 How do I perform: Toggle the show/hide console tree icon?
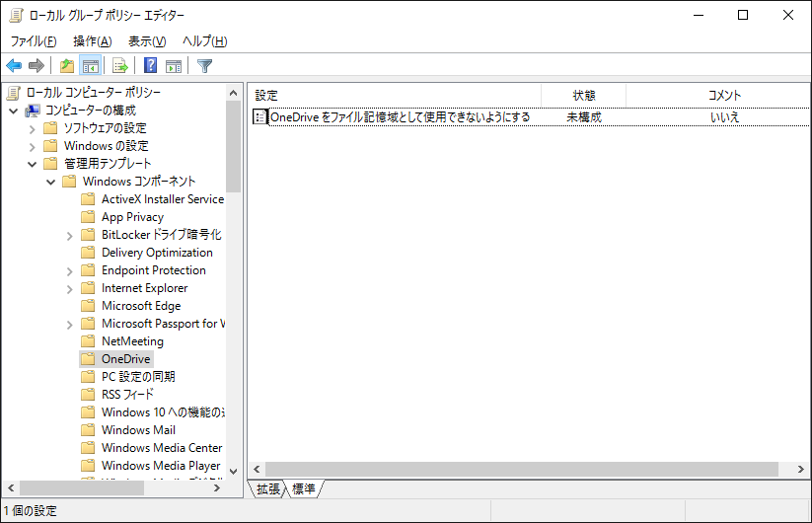[90, 66]
